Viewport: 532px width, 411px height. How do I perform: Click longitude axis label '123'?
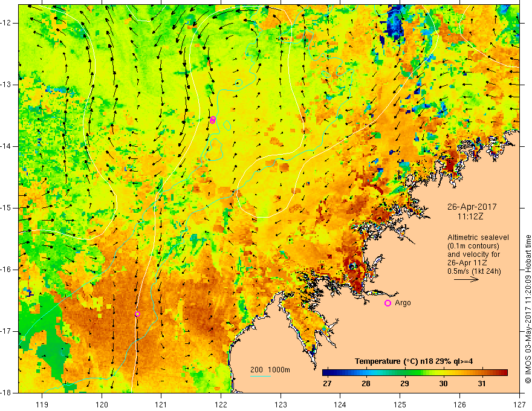click(281, 404)
